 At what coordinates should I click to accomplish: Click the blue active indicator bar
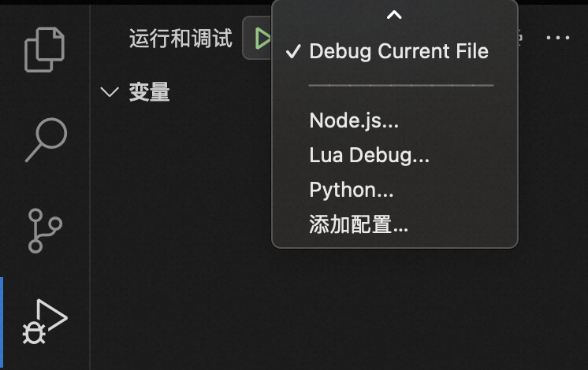(x=2, y=321)
